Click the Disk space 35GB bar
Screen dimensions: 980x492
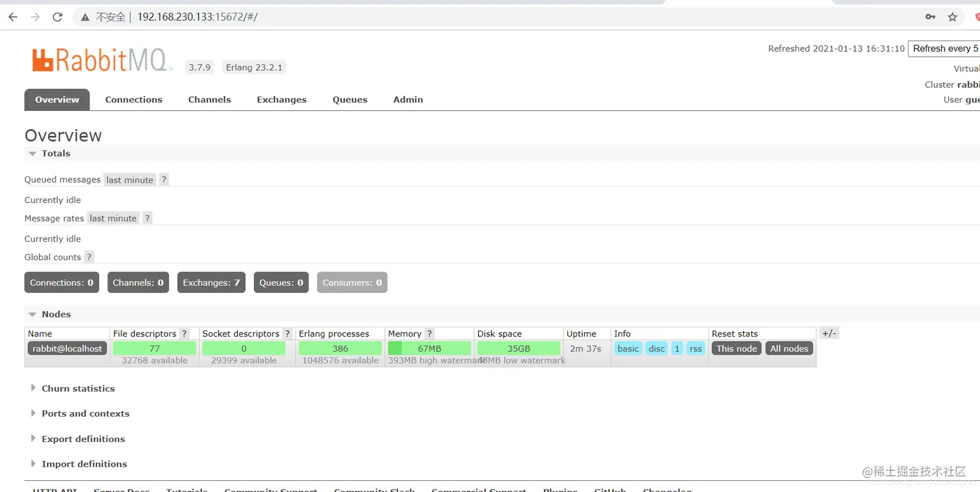click(x=519, y=349)
